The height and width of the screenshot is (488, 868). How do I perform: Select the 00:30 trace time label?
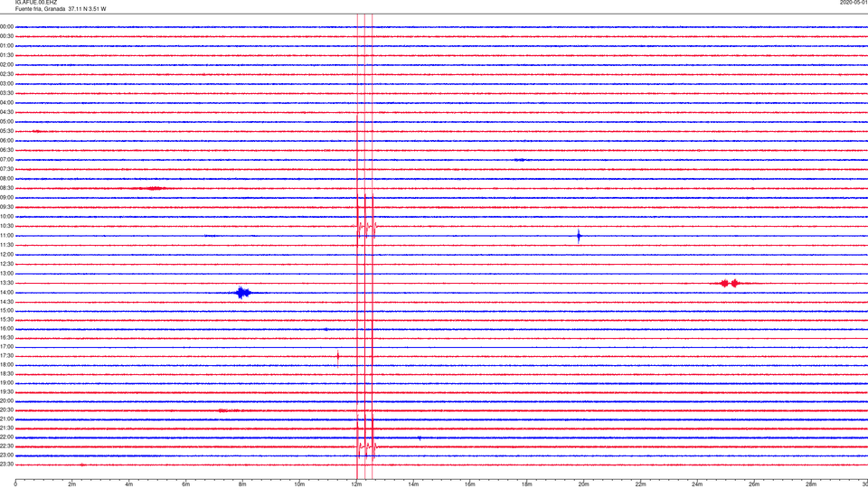point(7,36)
